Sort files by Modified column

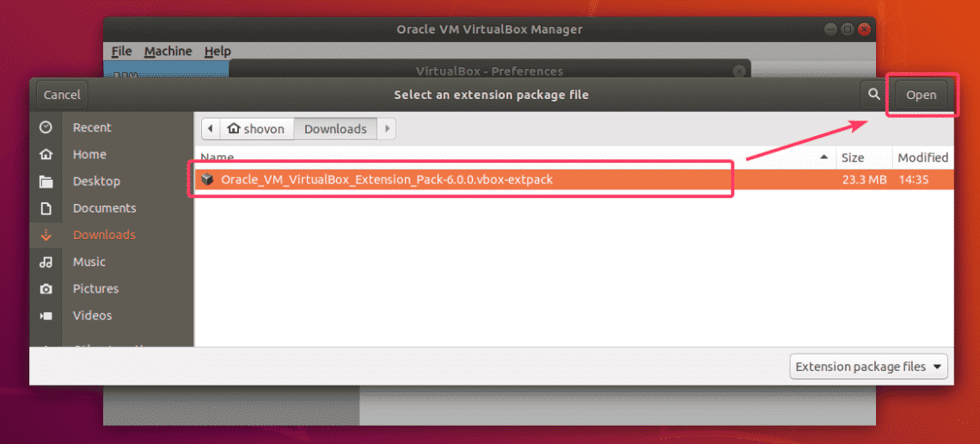click(922, 157)
